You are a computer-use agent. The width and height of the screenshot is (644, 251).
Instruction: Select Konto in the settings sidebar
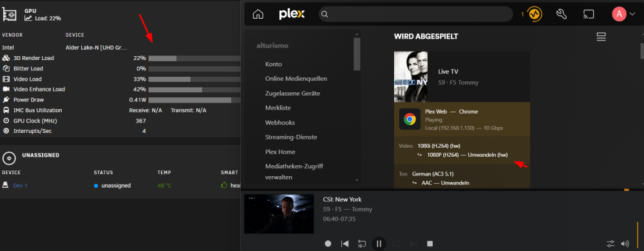(274, 64)
